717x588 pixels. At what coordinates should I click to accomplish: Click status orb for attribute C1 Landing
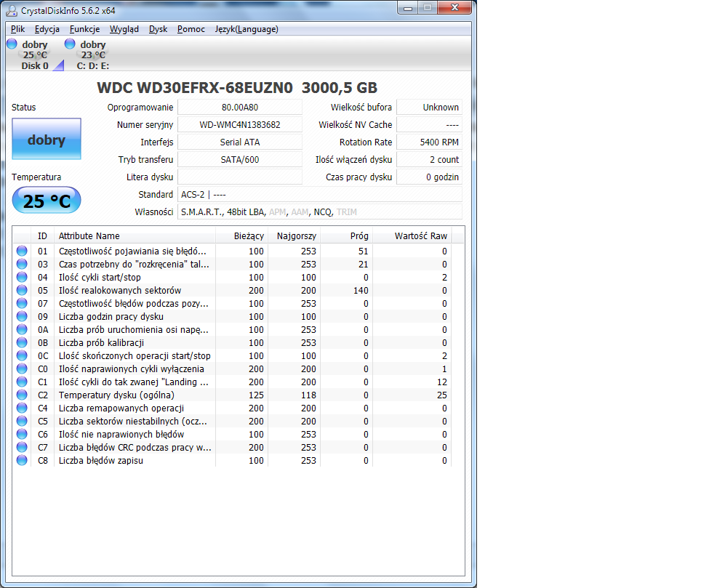pyautogui.click(x=22, y=382)
